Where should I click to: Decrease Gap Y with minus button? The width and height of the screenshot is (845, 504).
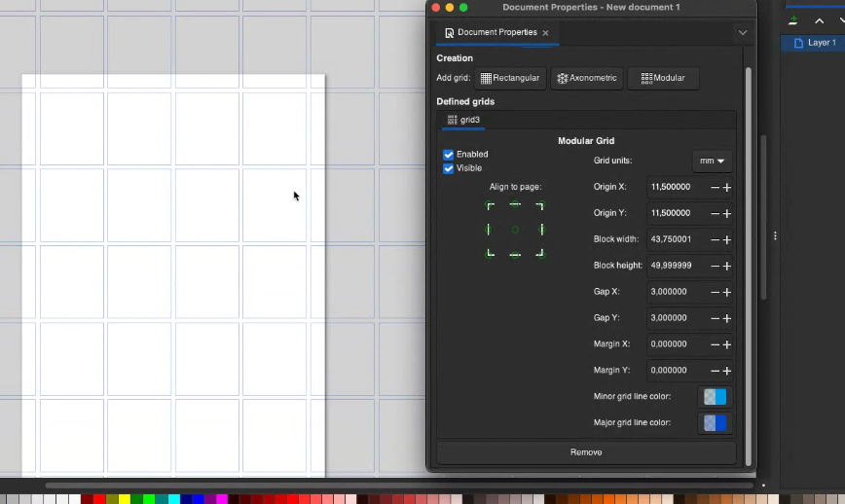pos(715,318)
